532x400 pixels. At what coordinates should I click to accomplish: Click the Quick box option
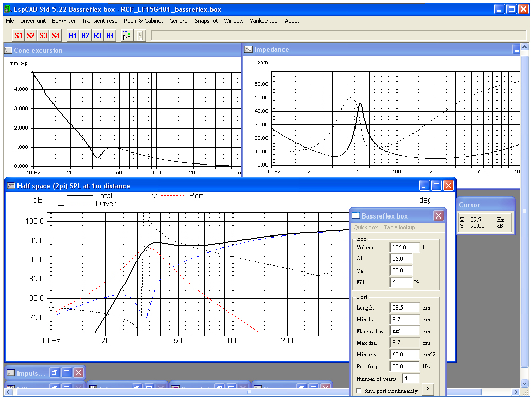[366, 227]
